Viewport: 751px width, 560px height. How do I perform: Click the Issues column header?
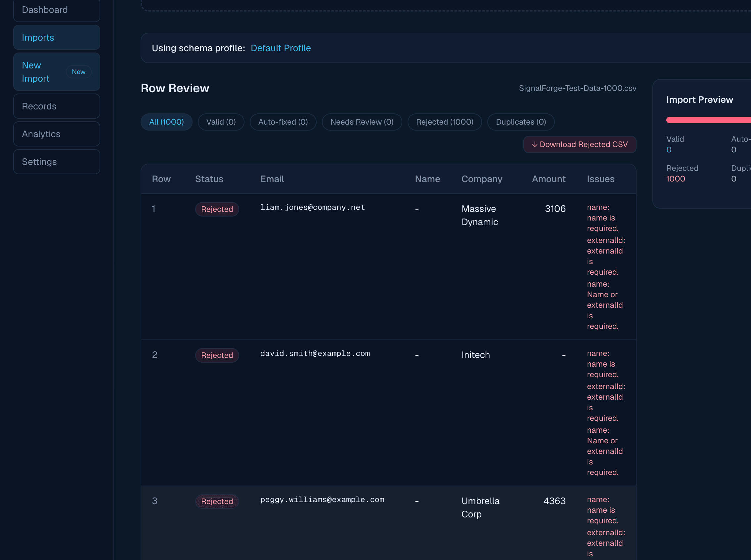(600, 179)
